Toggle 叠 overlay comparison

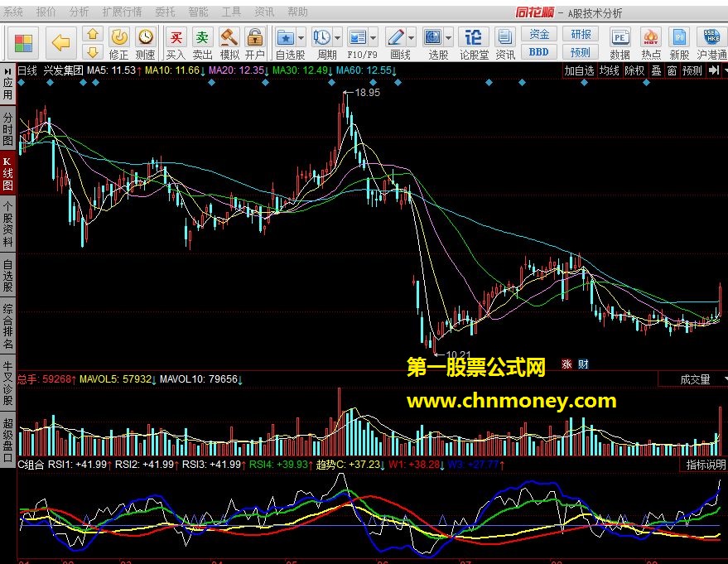(x=656, y=70)
